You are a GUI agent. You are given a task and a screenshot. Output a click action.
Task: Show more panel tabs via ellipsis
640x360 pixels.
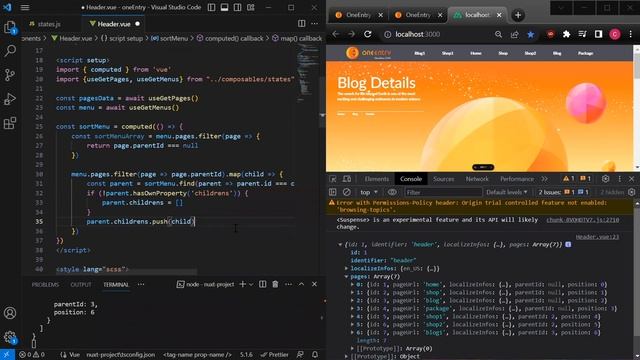141,284
